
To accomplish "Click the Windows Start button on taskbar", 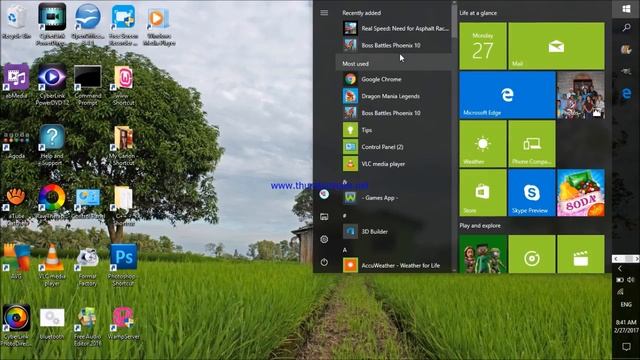I will [626, 9].
